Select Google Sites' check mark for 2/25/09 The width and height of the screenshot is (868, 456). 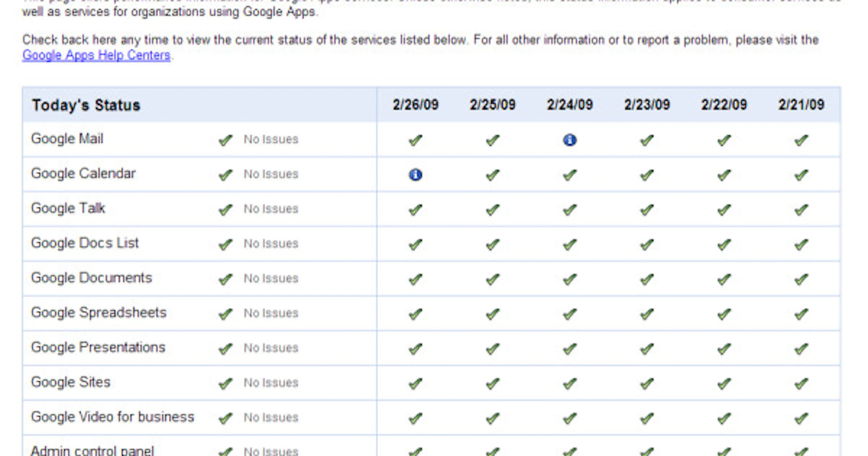(493, 383)
